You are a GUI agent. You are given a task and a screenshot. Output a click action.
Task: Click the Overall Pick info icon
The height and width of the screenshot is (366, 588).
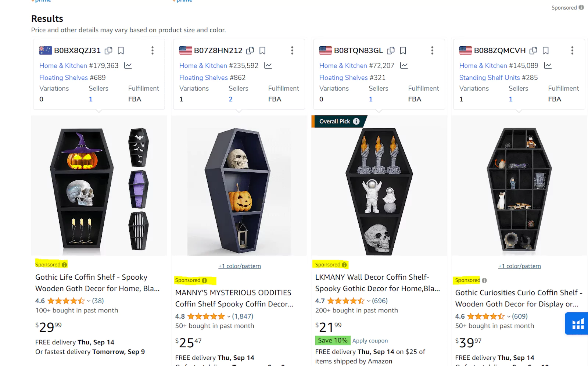[356, 121]
